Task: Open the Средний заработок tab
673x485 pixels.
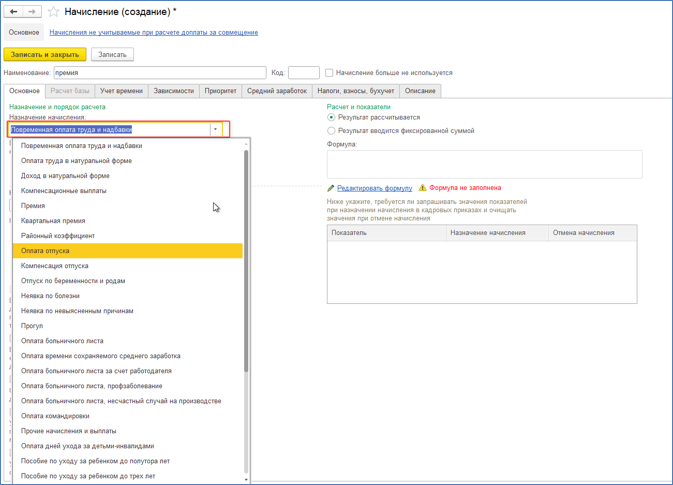Action: [277, 91]
